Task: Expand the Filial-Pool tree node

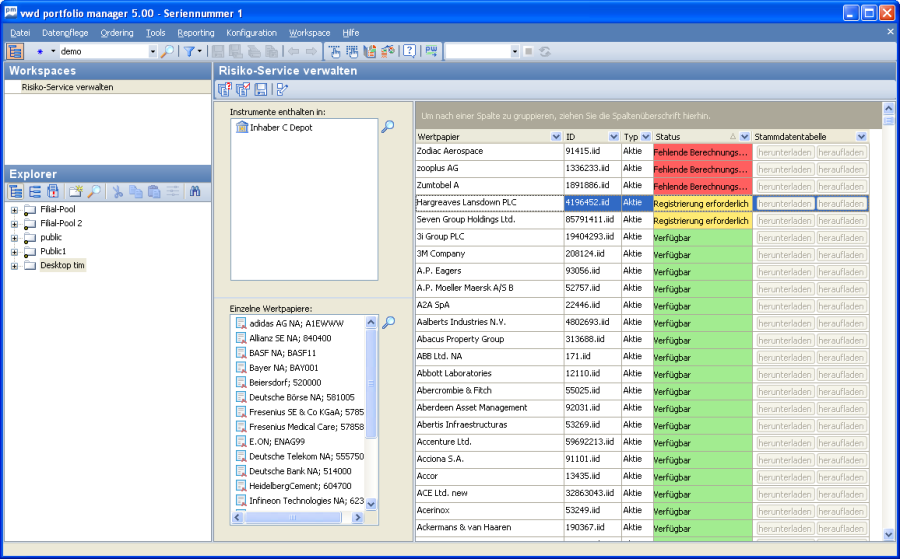Action: coord(14,210)
